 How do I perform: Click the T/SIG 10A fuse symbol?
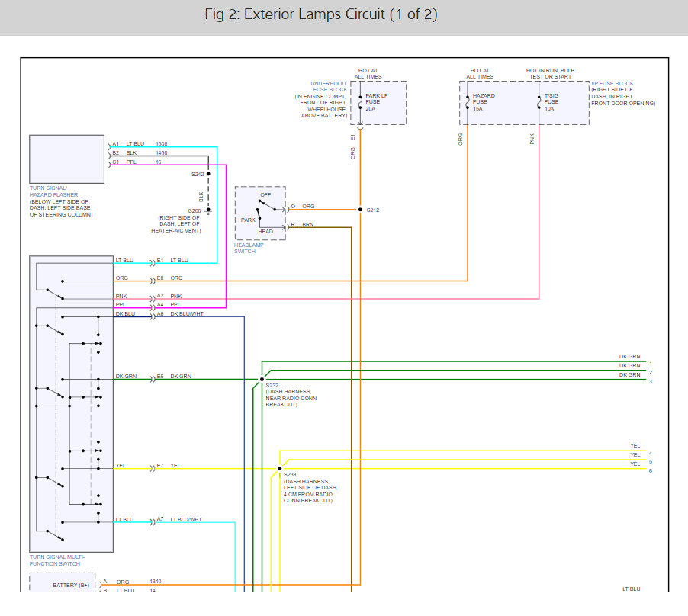(539, 102)
